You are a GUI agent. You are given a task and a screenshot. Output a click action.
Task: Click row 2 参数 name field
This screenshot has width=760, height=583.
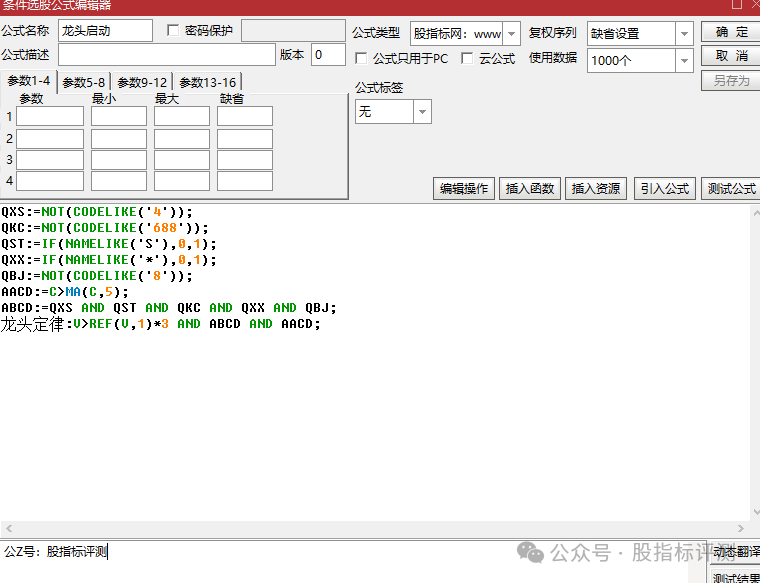(x=50, y=139)
